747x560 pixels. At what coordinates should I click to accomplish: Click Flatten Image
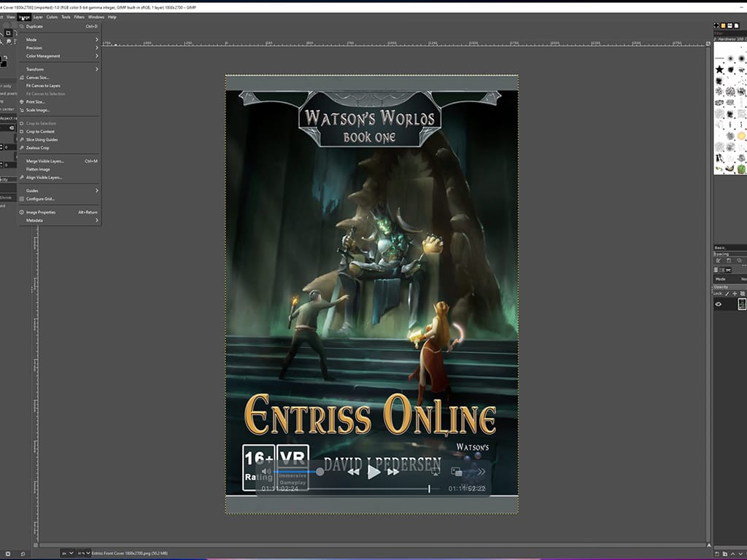(x=38, y=169)
